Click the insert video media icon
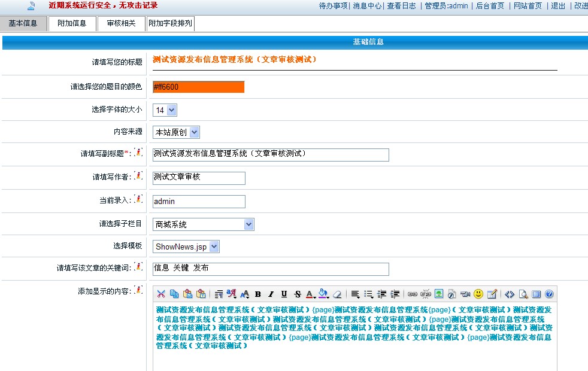Image resolution: width=588 pixels, height=371 pixels. point(465,294)
